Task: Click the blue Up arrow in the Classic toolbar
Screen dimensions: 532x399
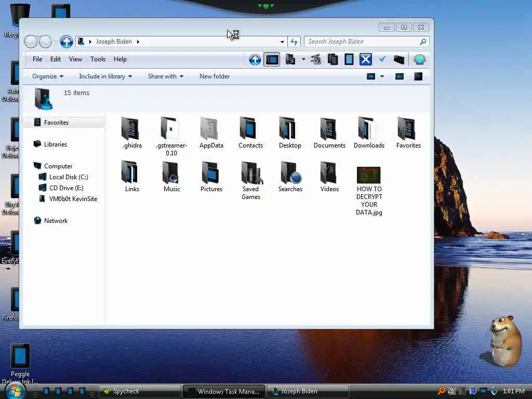Action: pyautogui.click(x=255, y=60)
